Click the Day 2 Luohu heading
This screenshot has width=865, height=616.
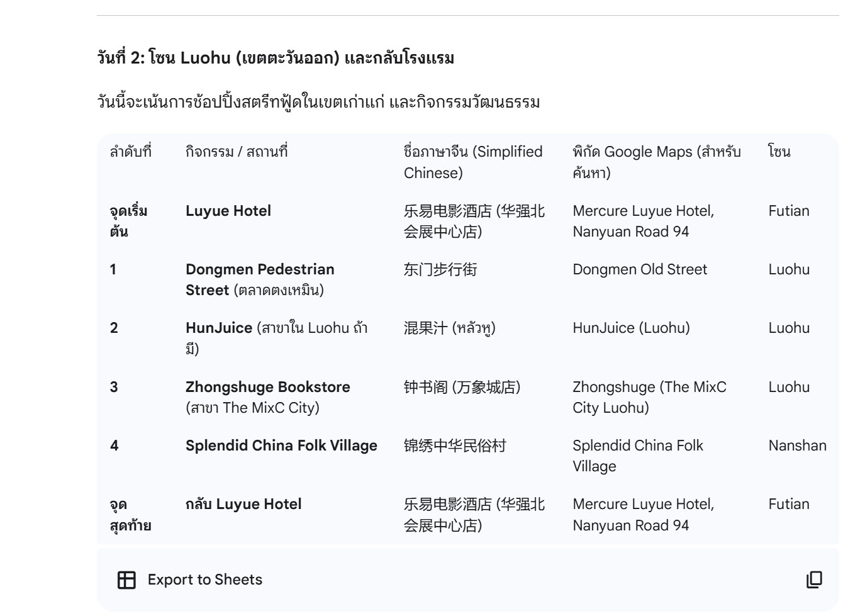[276, 58]
